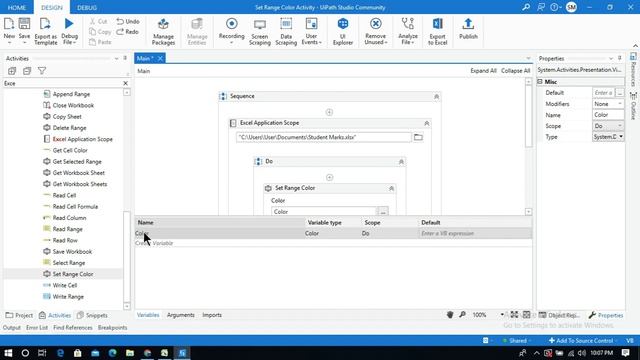Add activity plus button inside Do
Screen dimensions: 640x360
pos(329,177)
